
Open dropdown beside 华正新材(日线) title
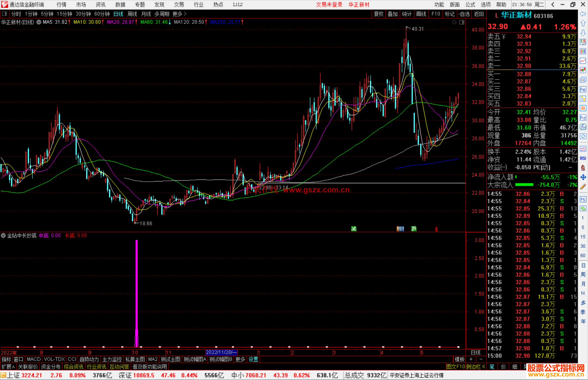39,22
